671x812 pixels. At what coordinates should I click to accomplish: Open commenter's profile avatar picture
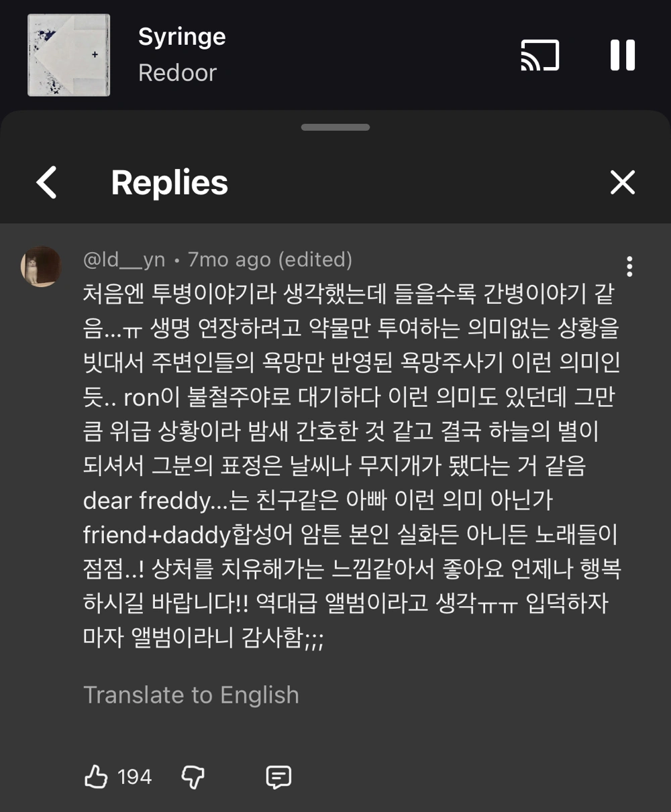click(x=41, y=266)
